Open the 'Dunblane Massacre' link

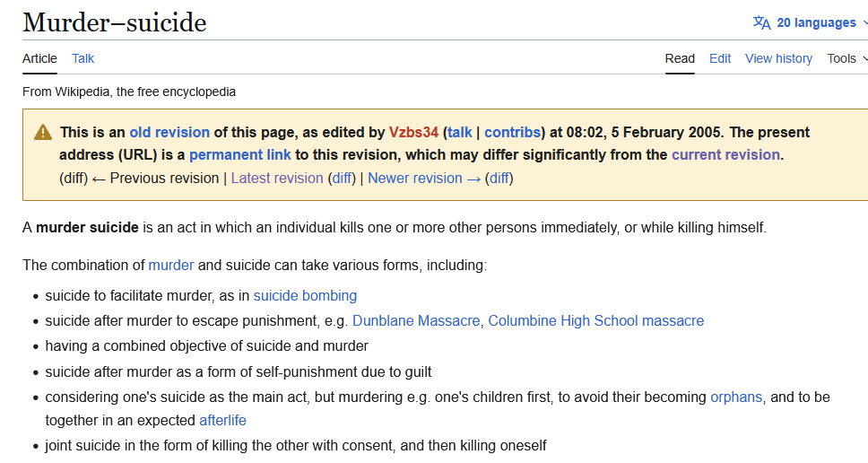point(416,321)
